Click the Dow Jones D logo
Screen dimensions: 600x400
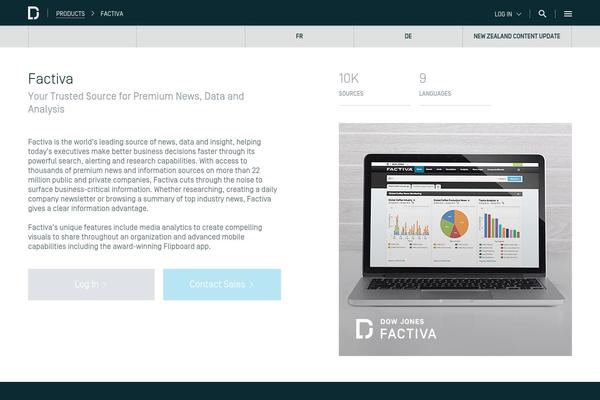click(33, 13)
